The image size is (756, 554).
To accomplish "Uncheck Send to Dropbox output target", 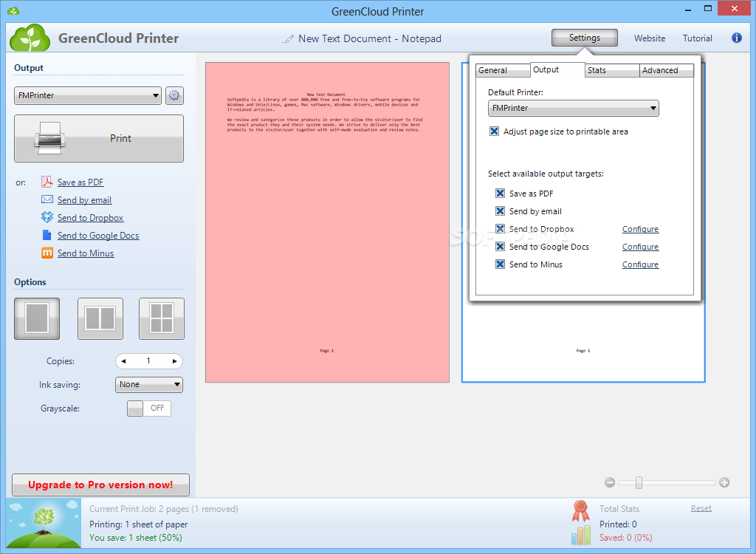I will coord(500,229).
